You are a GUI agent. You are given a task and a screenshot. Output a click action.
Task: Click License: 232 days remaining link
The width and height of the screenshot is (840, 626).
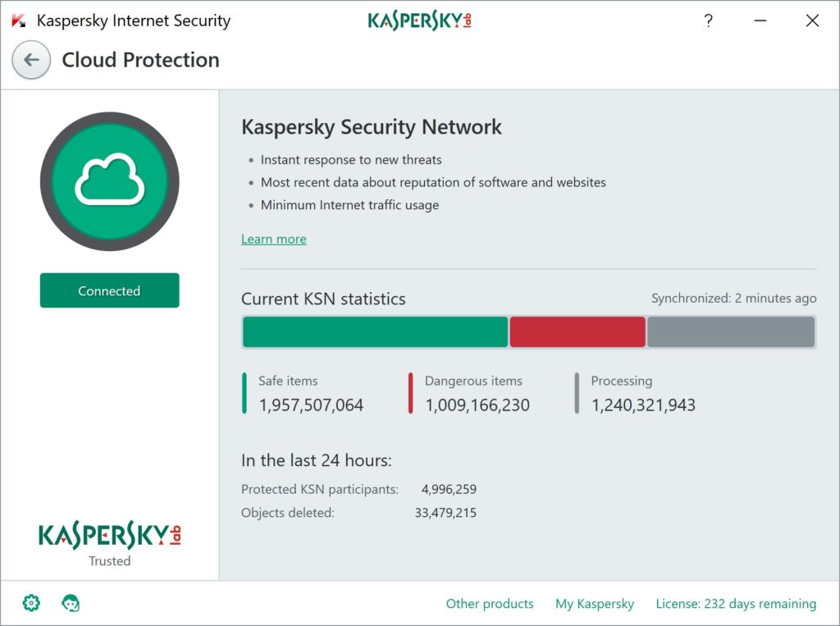tap(736, 604)
